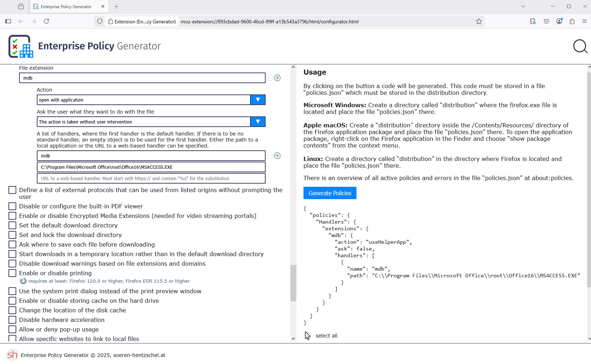Close the Enterprise Policy Generator tab
The height and width of the screenshot is (364, 591).
click(x=103, y=6)
